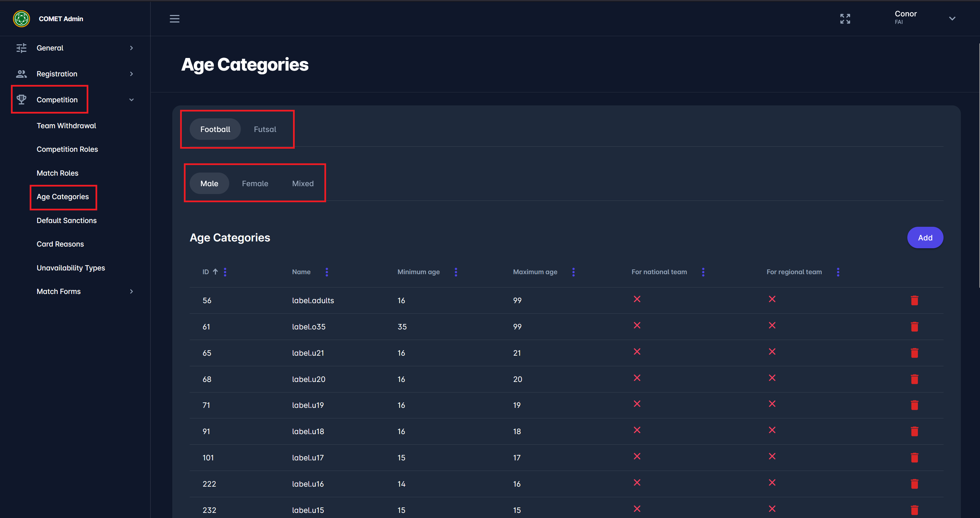Delete the label.adults row
This screenshot has height=518, width=980.
pyautogui.click(x=914, y=300)
